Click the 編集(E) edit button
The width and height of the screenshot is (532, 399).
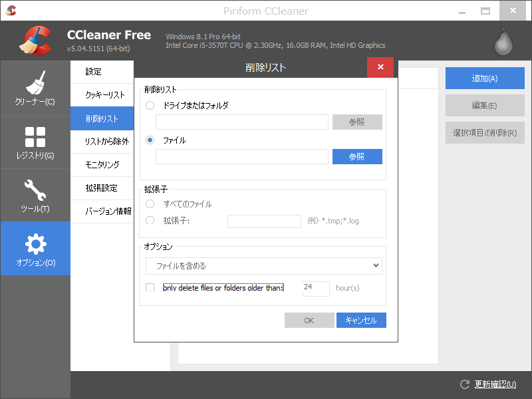(485, 106)
